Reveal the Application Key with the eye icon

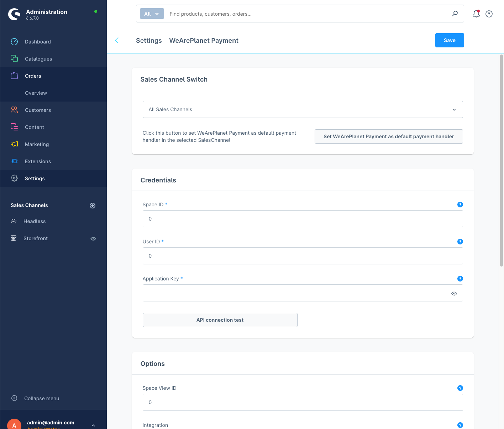point(454,293)
